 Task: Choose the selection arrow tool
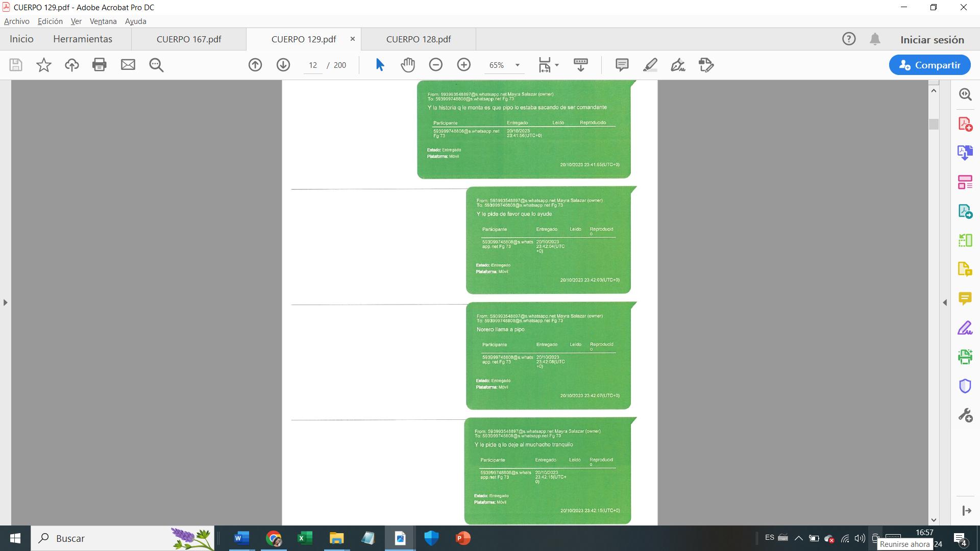380,65
